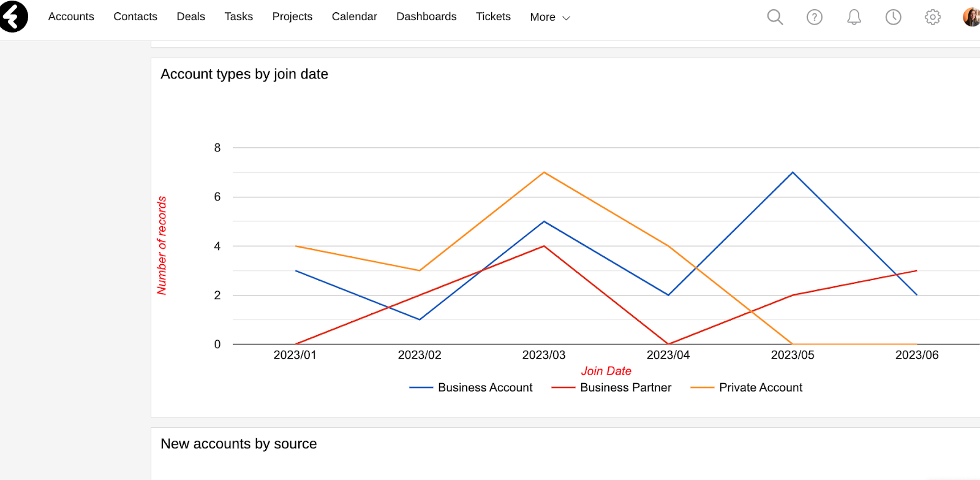Click the 'New accounts by source' title
Image resolution: width=980 pixels, height=480 pixels.
pos(239,444)
